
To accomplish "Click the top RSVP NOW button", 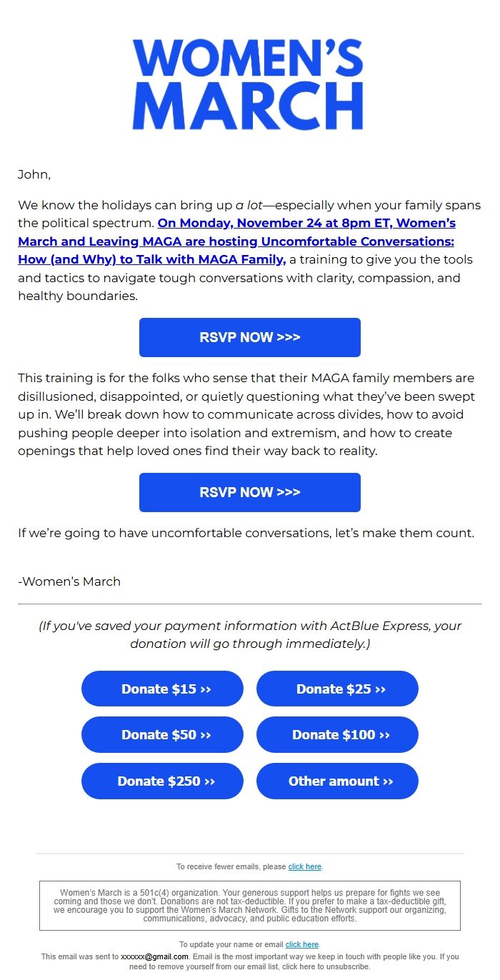I will tap(249, 337).
